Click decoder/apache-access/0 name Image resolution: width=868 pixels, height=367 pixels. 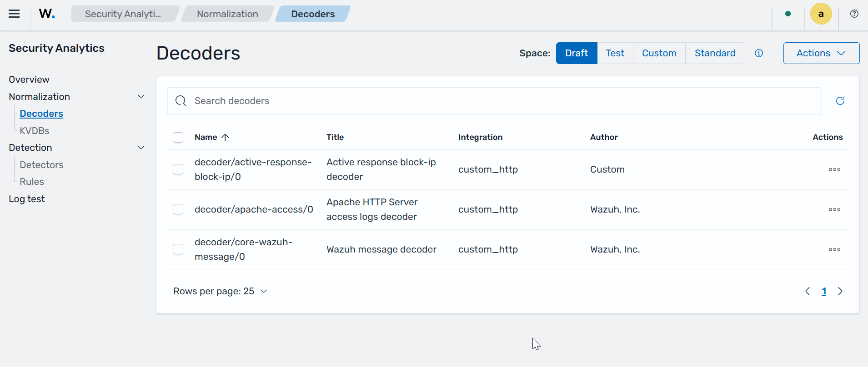click(x=254, y=209)
